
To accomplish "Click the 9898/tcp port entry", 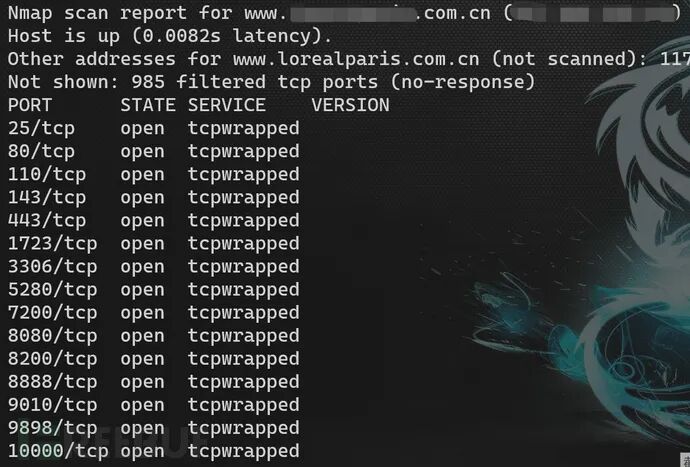I will [x=53, y=428].
